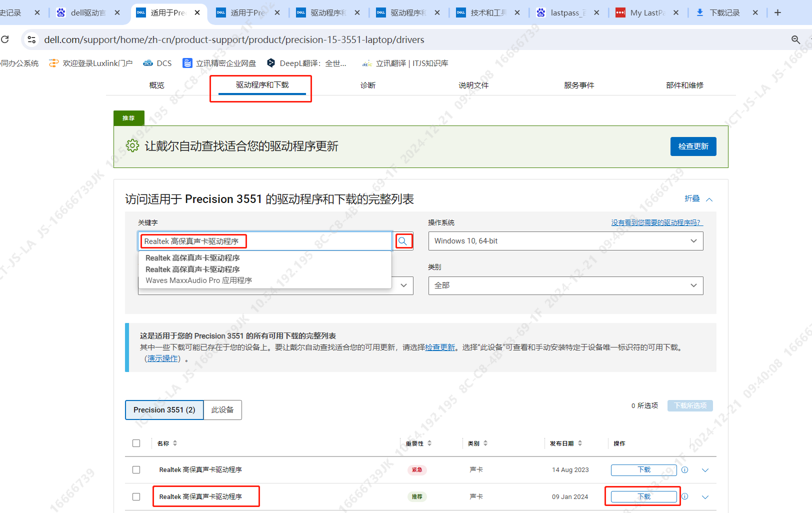Click the gear icon beside 让戴尔自动查找
Image resolution: width=812 pixels, height=513 pixels.
pyautogui.click(x=132, y=145)
